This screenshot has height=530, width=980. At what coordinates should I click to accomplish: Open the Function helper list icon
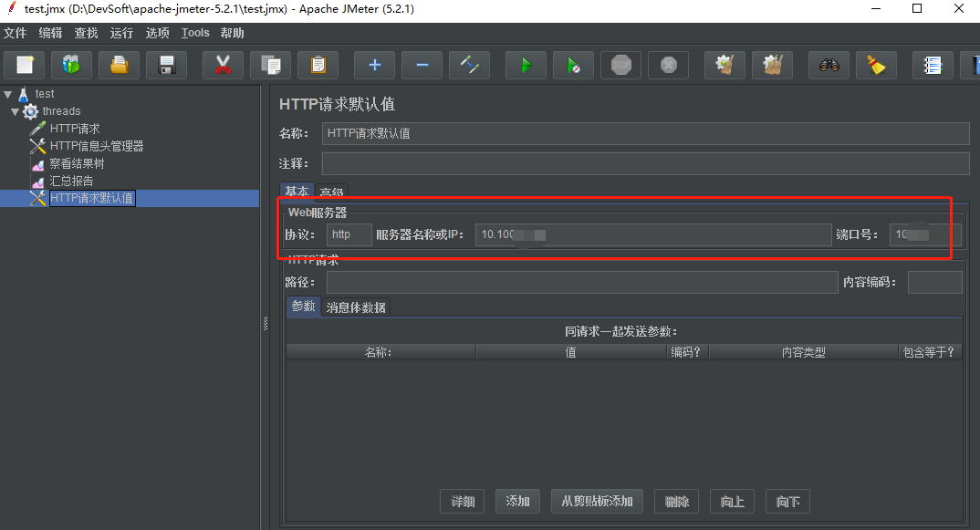click(x=933, y=65)
